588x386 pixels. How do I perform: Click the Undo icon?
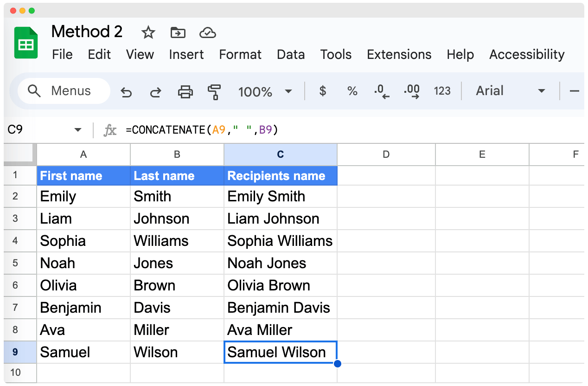[x=126, y=91]
